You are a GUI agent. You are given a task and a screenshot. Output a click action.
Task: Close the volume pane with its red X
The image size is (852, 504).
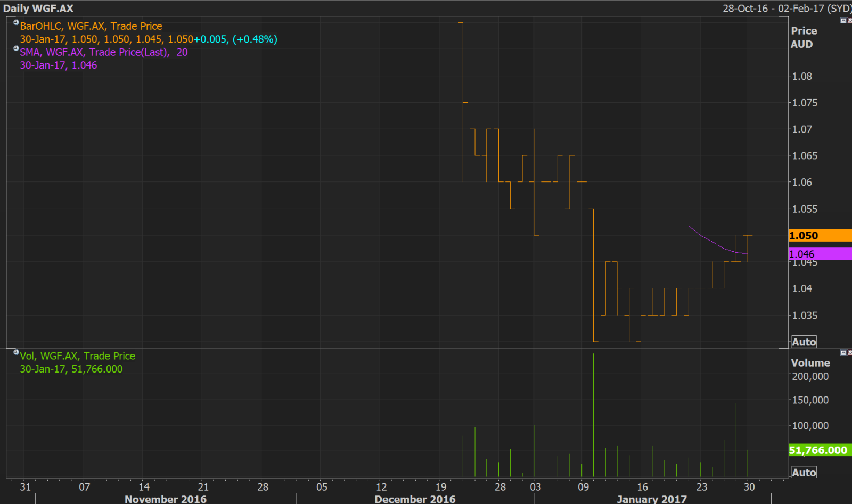[x=849, y=352]
